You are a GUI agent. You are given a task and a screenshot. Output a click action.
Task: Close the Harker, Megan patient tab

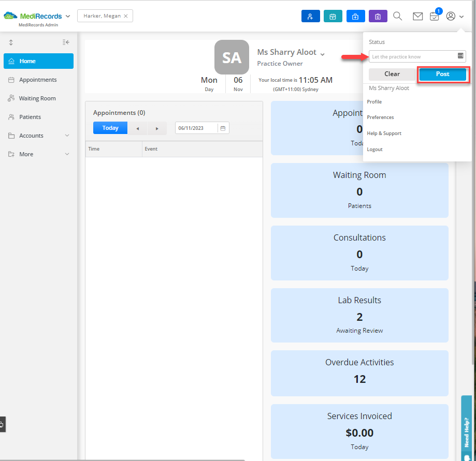click(x=126, y=16)
